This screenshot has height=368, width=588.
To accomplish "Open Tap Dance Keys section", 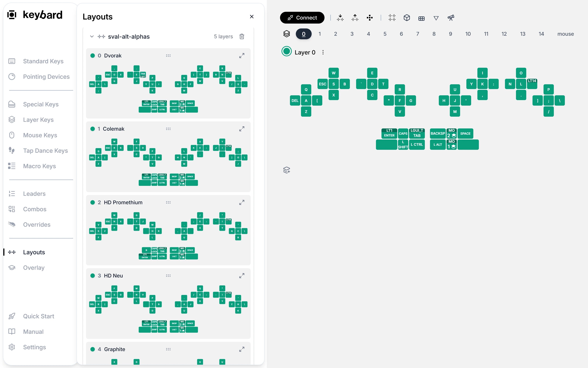I will pos(45,151).
